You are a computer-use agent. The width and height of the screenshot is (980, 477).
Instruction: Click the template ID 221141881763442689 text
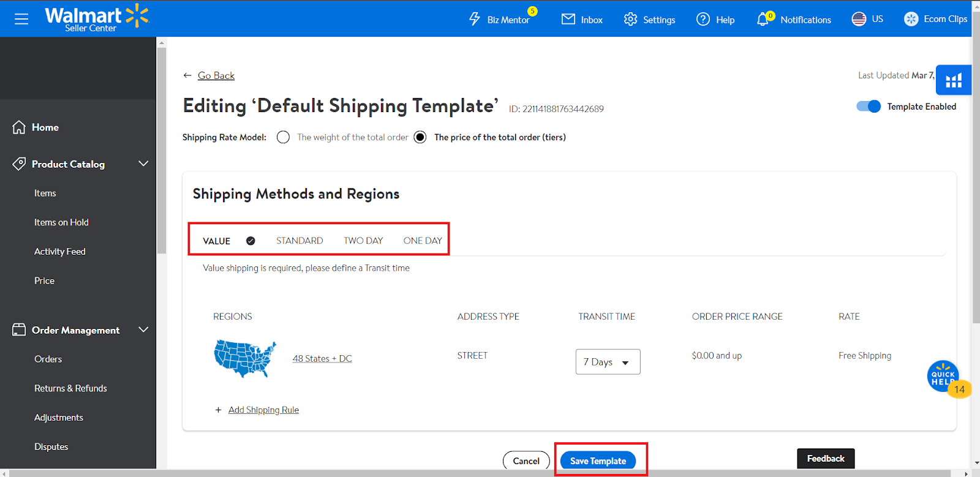pos(556,109)
